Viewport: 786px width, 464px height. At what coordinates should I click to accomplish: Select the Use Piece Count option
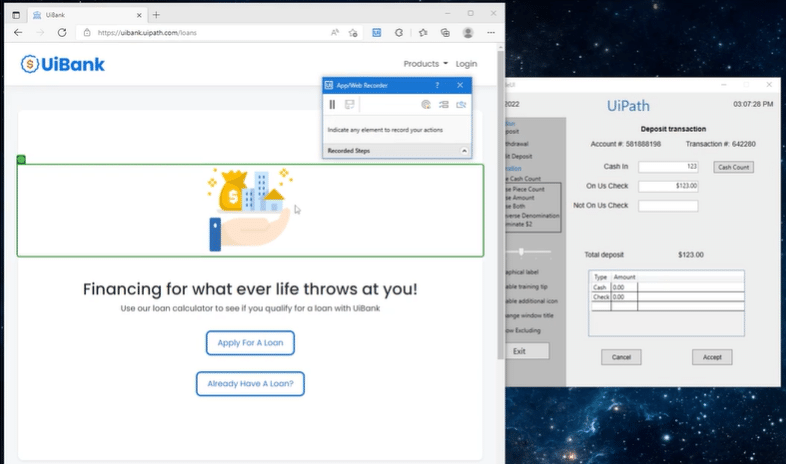tap(525, 189)
